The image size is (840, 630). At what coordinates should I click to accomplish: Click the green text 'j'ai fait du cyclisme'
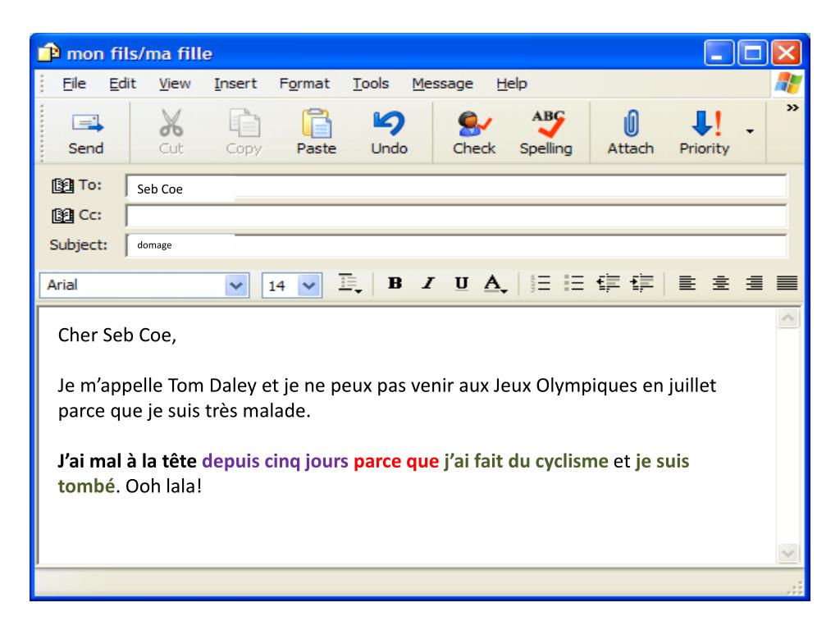[526, 461]
